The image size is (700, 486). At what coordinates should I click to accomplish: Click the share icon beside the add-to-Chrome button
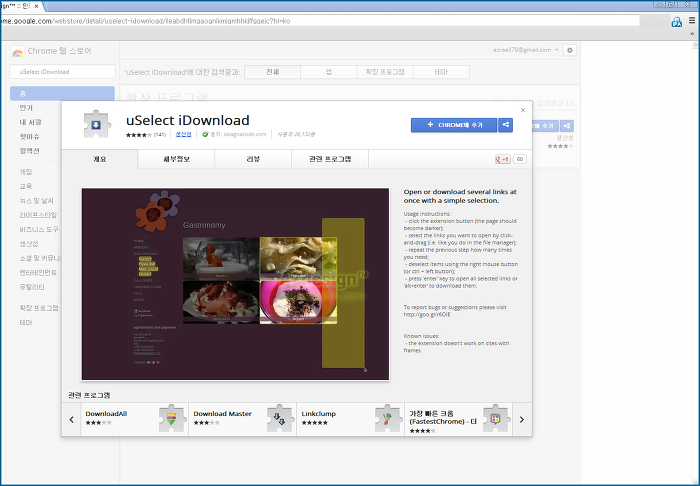[505, 125]
